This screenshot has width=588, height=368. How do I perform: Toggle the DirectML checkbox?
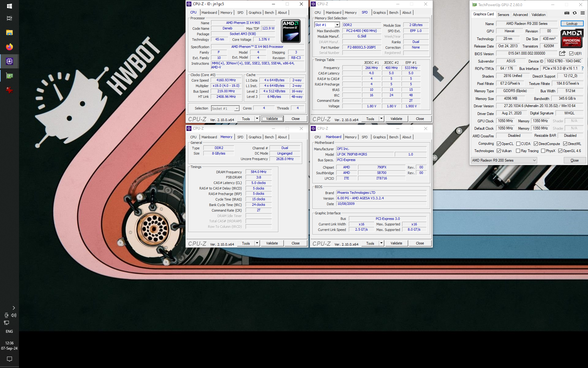[x=565, y=144]
